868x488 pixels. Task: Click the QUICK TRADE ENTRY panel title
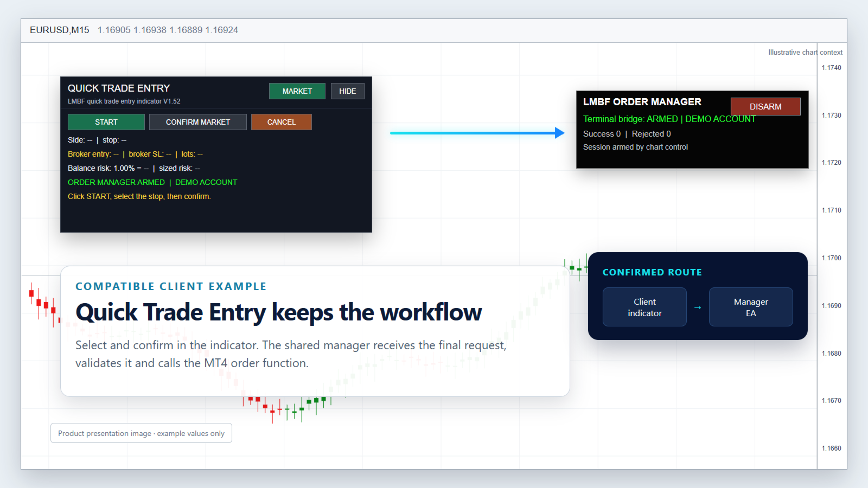coord(119,88)
